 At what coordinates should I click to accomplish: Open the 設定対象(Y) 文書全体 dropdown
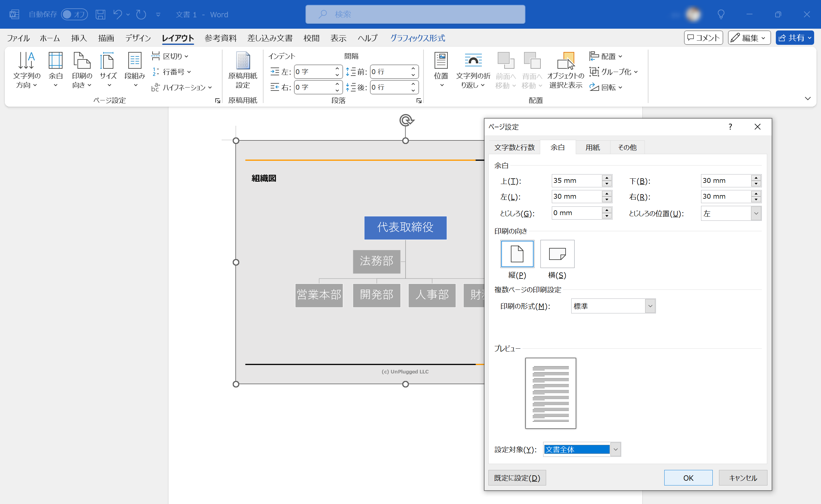[x=616, y=449]
